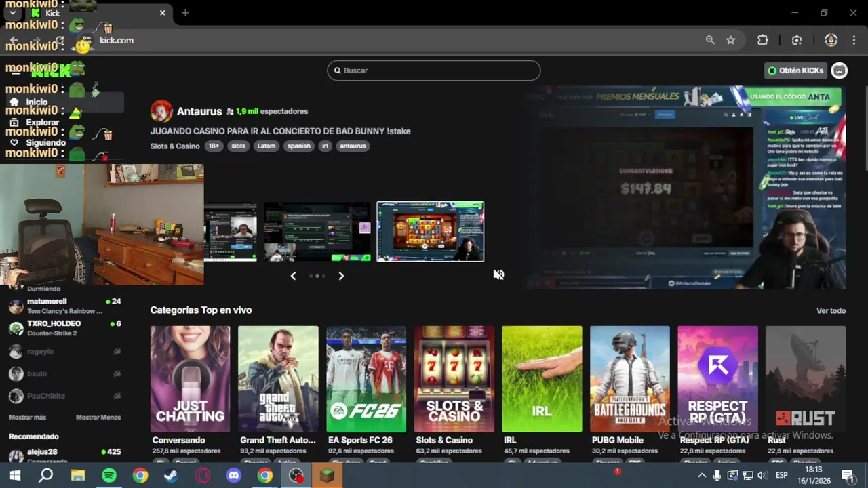Select the highlighted slots stream thumbnail

431,231
